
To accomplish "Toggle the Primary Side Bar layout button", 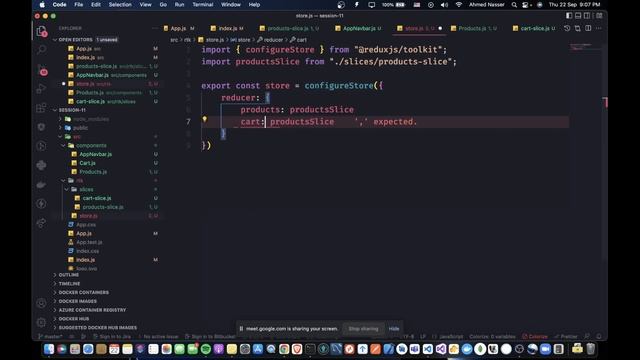I will coord(569,16).
